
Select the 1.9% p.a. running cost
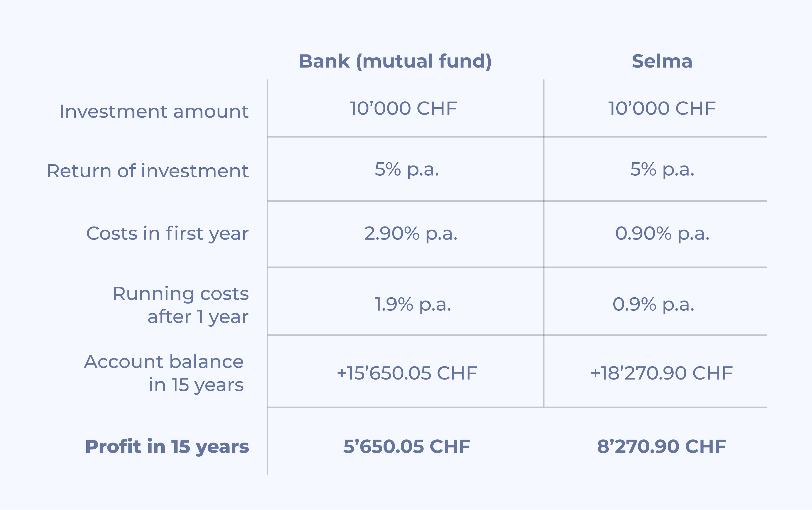[x=413, y=305]
